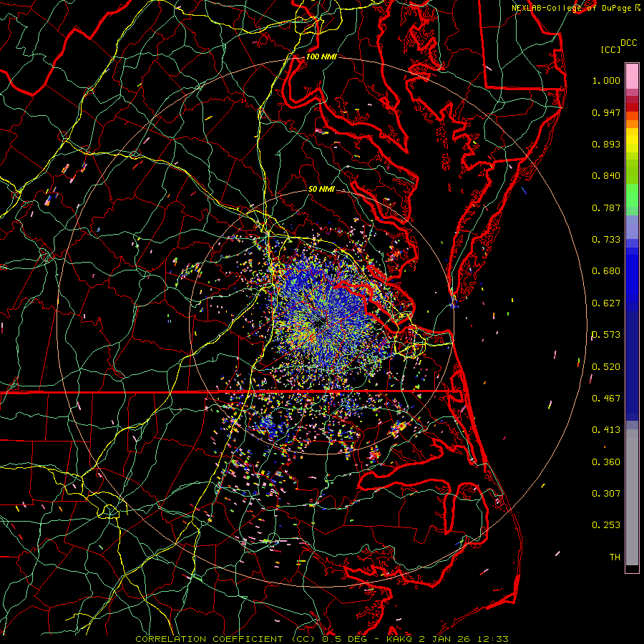This screenshot has width=644, height=644.
Task: Click the 0.520 legend value
Action: [x=606, y=367]
